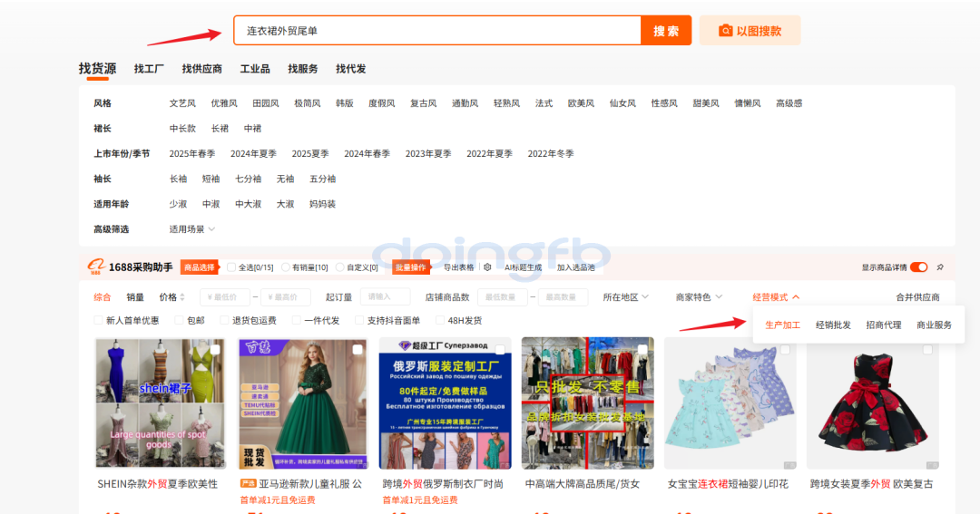Enable the 包邮 free shipping checkbox
The height and width of the screenshot is (514, 980).
pyautogui.click(x=178, y=320)
